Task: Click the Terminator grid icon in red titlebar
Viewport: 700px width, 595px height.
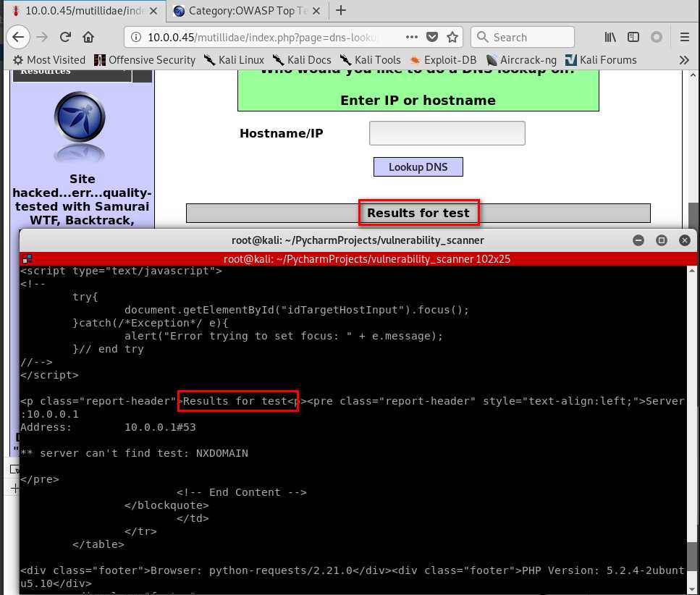Action: point(27,259)
